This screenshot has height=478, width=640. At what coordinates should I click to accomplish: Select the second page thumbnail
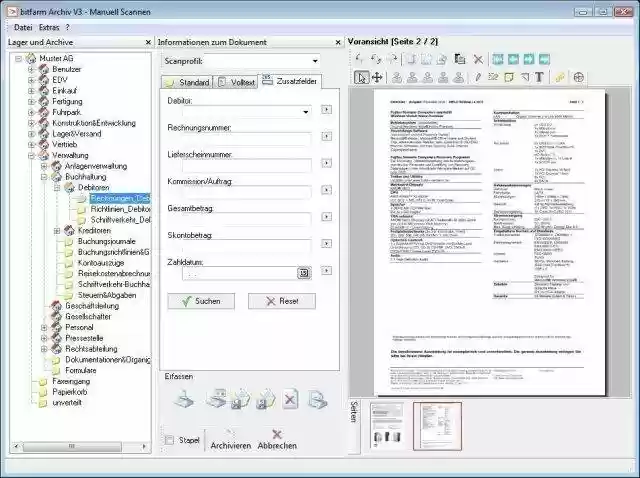point(437,426)
